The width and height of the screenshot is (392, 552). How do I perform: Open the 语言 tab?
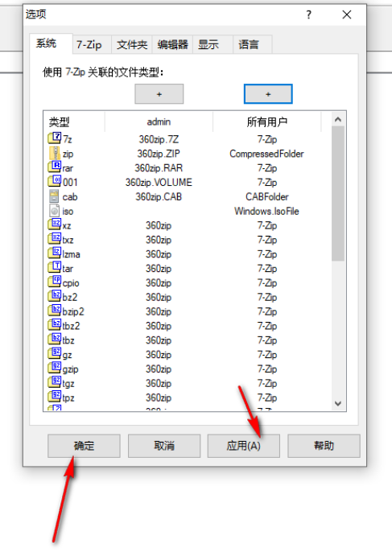point(252,45)
